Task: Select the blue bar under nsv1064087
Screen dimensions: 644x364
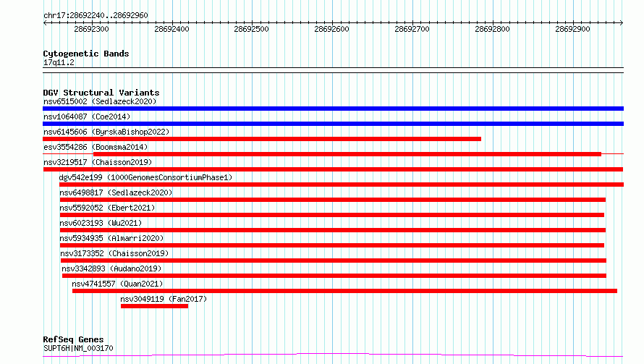Action: click(333, 124)
